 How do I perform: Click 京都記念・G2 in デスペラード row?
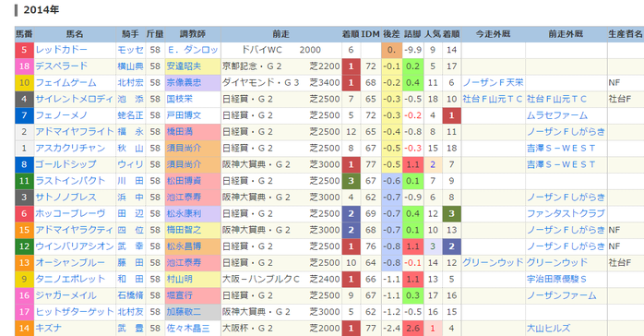[252, 66]
